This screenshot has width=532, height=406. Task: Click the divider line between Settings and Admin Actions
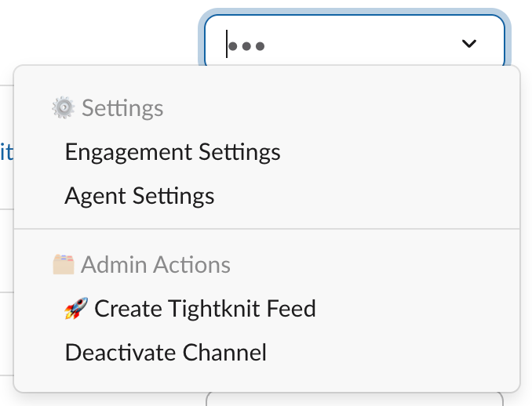point(267,229)
